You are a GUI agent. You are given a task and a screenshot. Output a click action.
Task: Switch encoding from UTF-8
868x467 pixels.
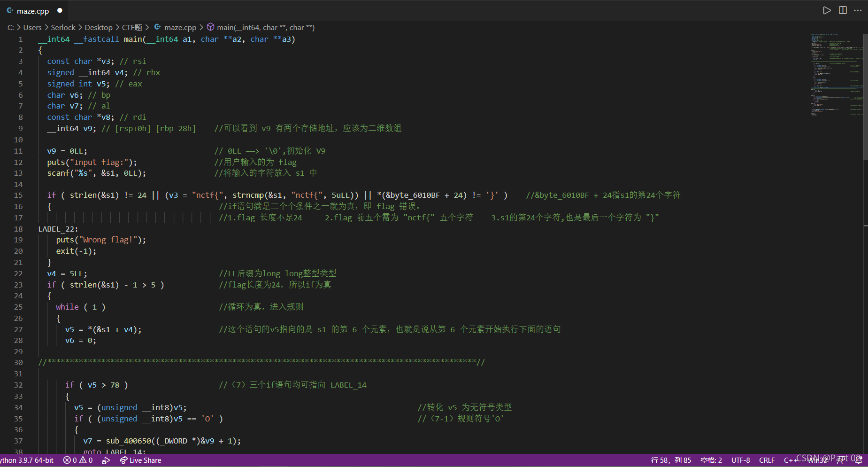click(741, 460)
